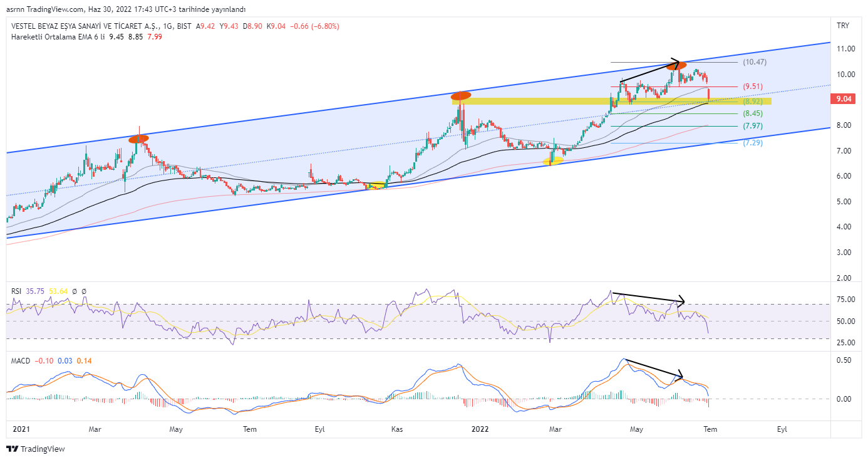Select the VESTEL BEYAZ EŞYA symbol title
The image size is (868, 460).
pyautogui.click(x=85, y=26)
